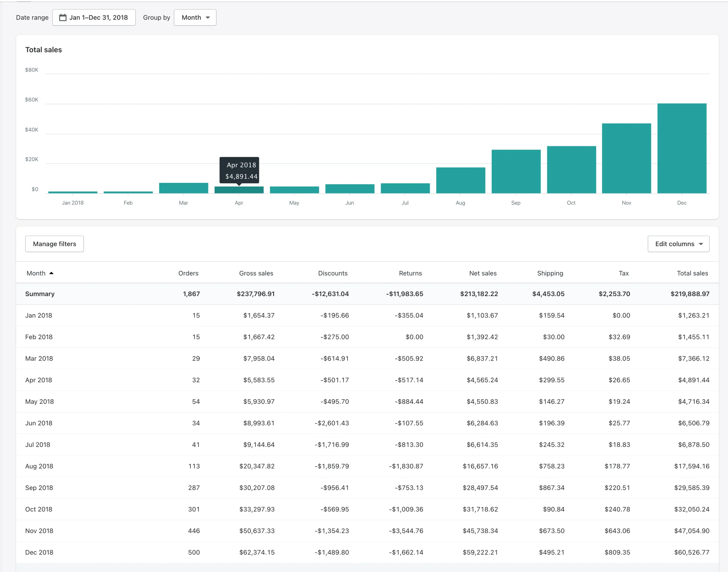The width and height of the screenshot is (728, 572).
Task: Click the Dec 2018 row label
Action: 39,552
